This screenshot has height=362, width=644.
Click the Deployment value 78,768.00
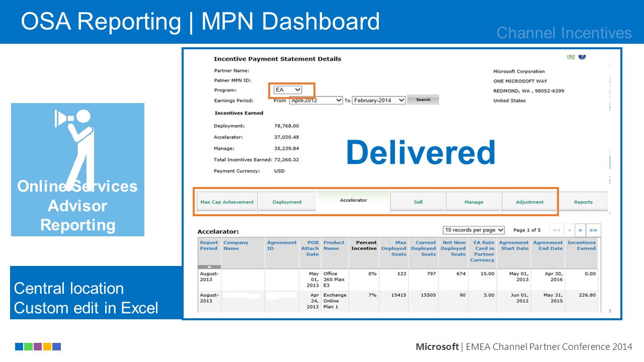(286, 126)
